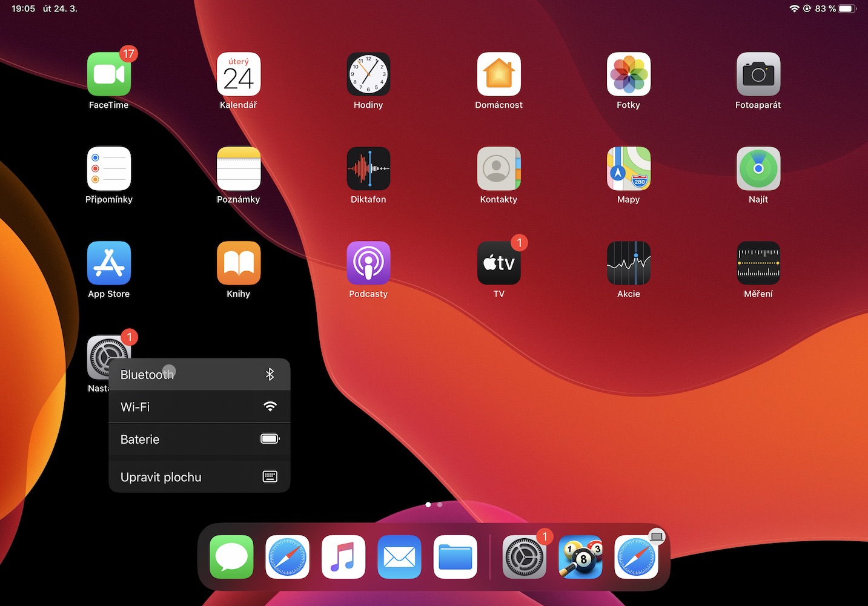Open the Kalendář calendar app
The image size is (868, 606).
click(x=239, y=74)
